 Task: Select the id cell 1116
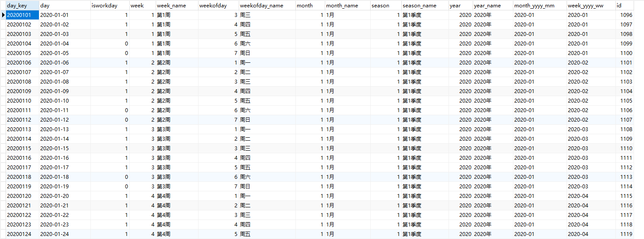pos(625,206)
